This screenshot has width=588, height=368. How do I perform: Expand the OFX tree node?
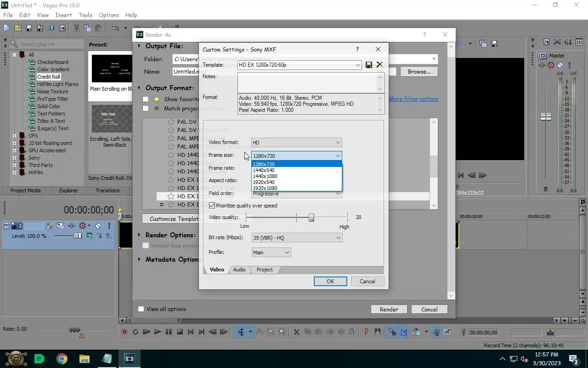tap(14, 136)
